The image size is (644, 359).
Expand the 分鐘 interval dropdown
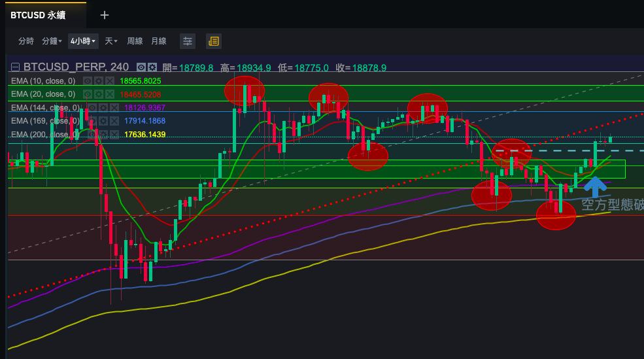pyautogui.click(x=52, y=41)
